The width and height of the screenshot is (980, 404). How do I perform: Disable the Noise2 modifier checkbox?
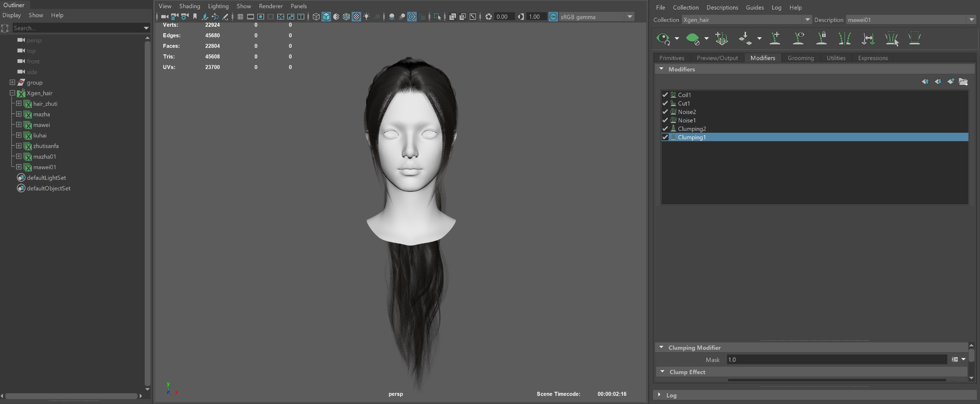click(665, 112)
